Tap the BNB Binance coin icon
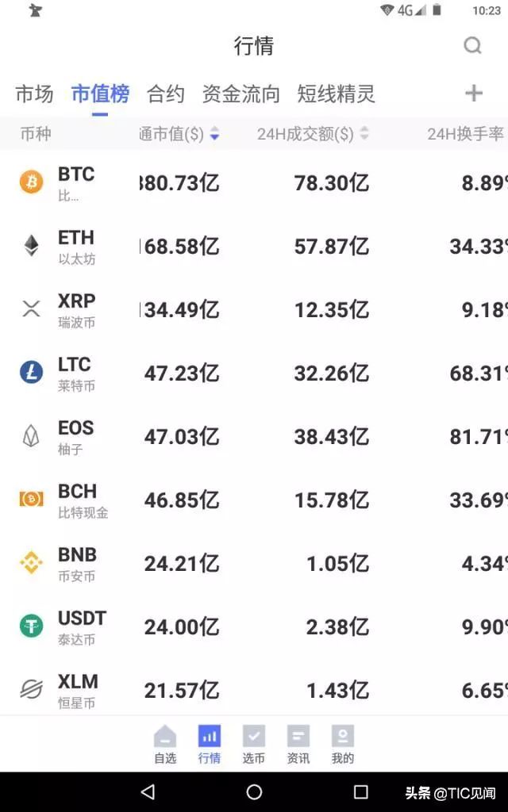508x812 pixels. tap(32, 562)
